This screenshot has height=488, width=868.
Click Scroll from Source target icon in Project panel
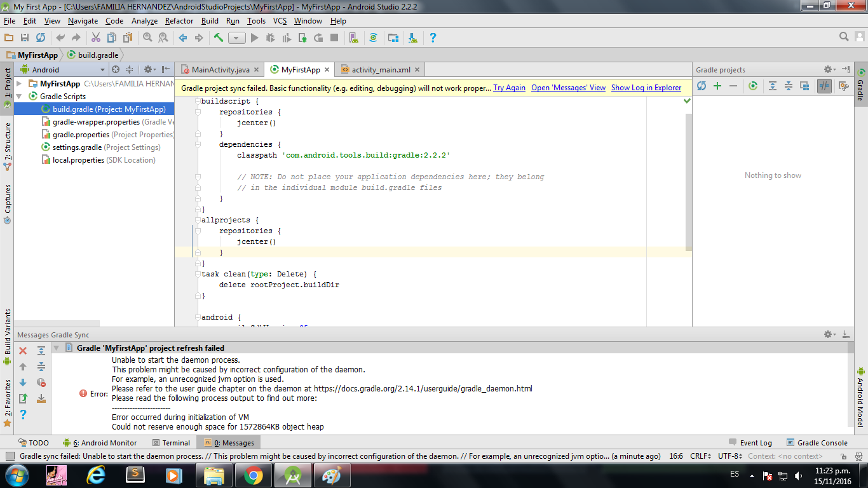pyautogui.click(x=116, y=69)
